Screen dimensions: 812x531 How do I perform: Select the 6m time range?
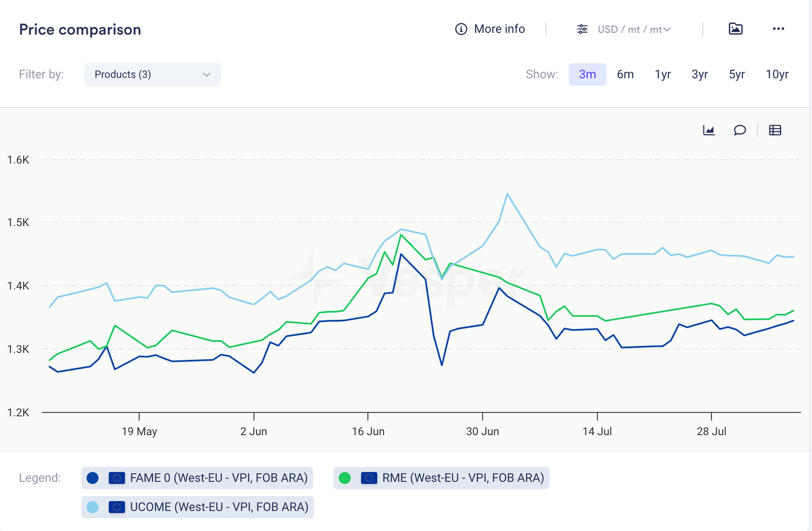pyautogui.click(x=625, y=75)
